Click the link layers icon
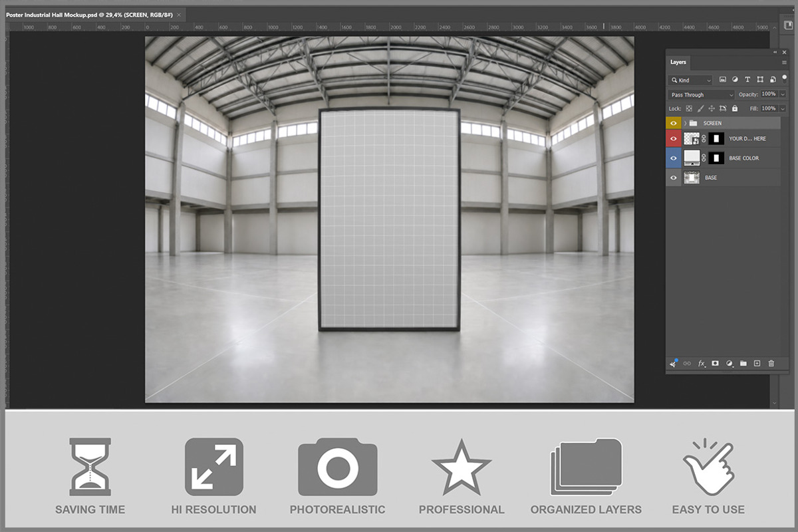798x532 pixels. tap(687, 364)
